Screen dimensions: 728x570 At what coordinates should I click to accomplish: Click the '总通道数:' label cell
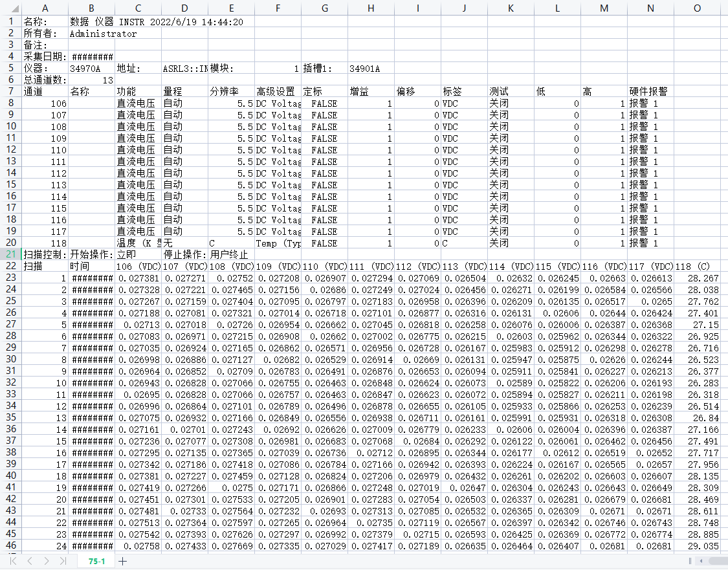[45, 80]
